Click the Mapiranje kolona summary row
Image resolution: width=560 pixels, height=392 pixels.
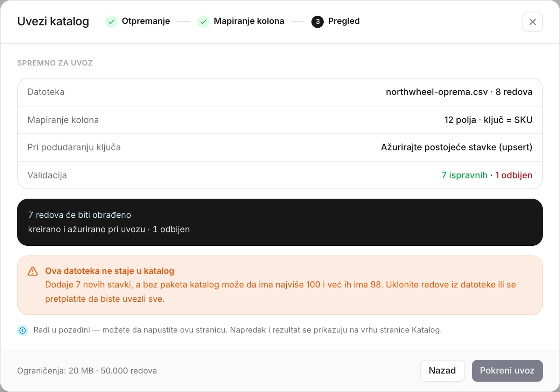click(x=280, y=120)
